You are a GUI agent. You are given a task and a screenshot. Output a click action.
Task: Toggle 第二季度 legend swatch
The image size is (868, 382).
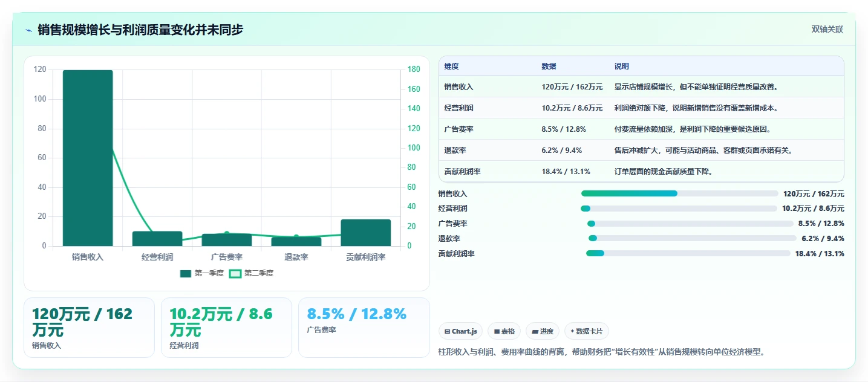(235, 273)
